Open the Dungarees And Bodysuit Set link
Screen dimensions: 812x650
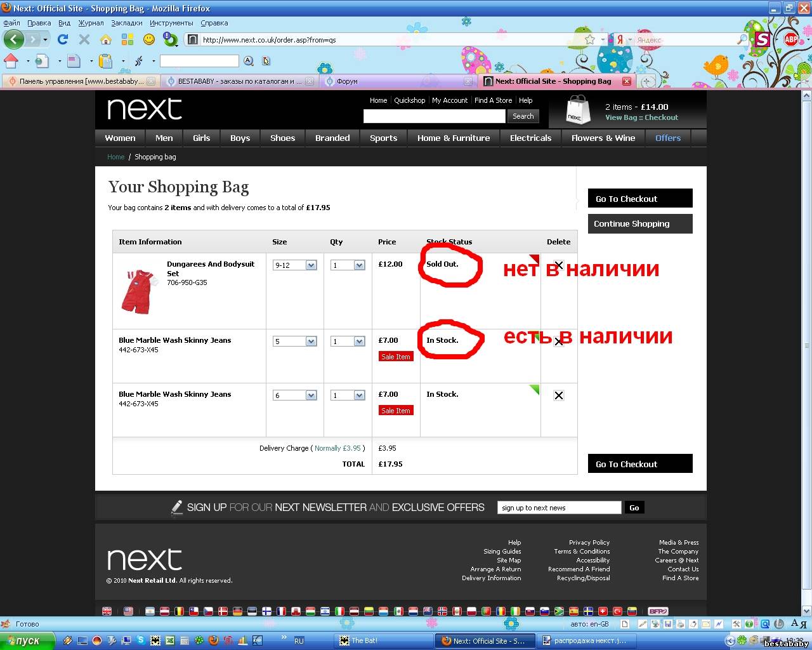point(211,269)
